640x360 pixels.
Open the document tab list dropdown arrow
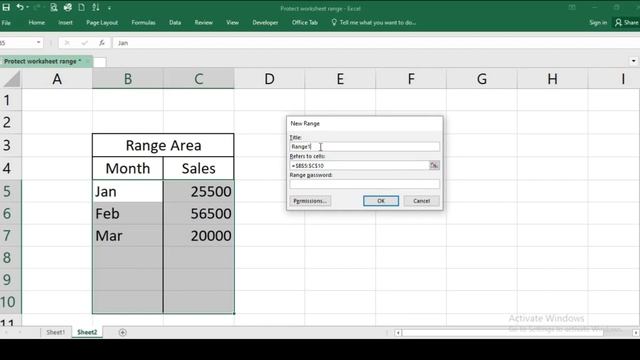point(633,61)
